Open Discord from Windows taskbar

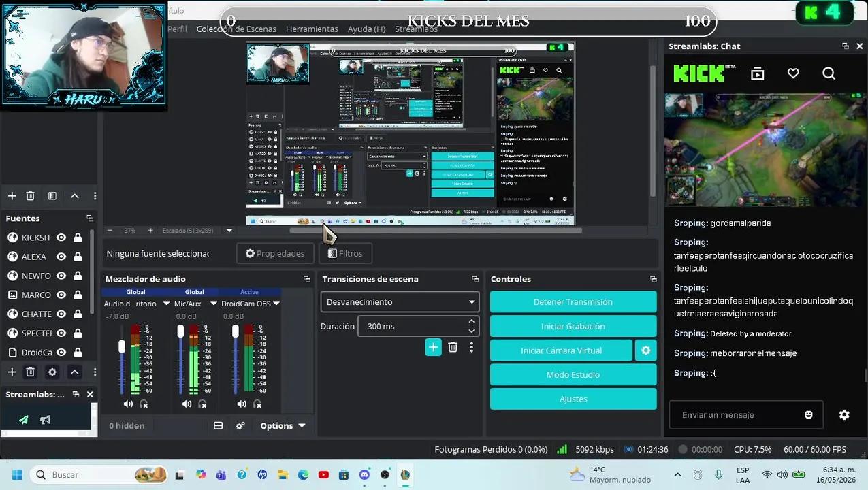[364, 474]
